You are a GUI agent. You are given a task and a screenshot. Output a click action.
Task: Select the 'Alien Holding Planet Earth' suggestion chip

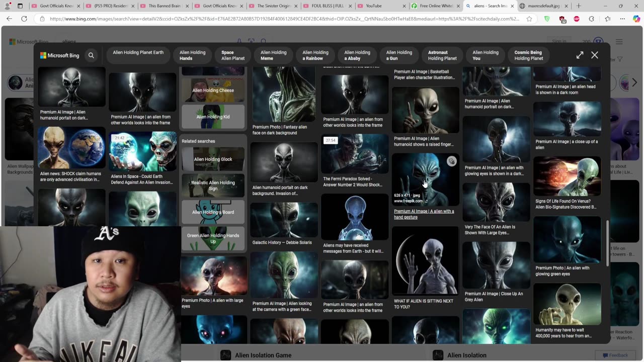pyautogui.click(x=138, y=55)
